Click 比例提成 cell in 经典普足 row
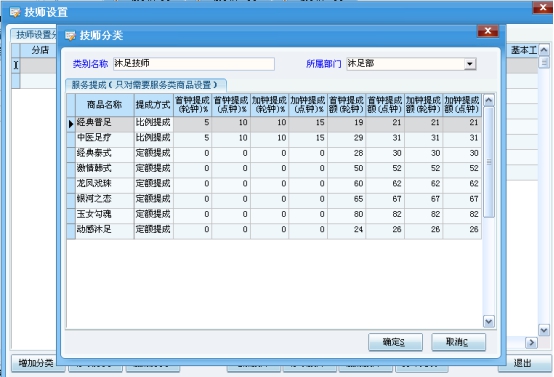 point(153,123)
